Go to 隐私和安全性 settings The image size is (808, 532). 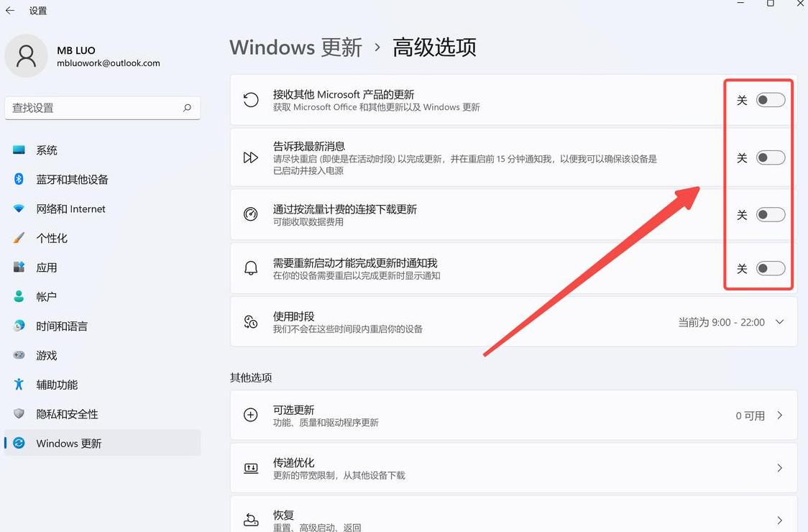pyautogui.click(x=103, y=414)
